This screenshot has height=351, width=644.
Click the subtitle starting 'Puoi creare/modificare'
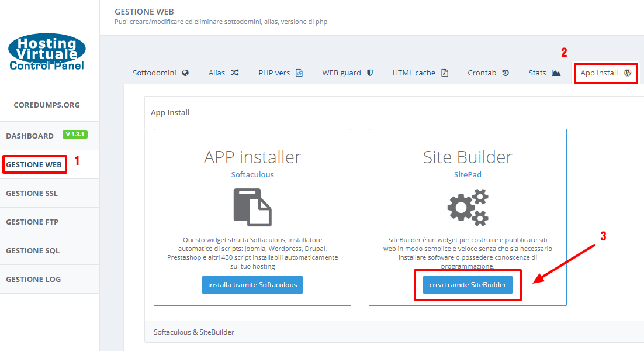pyautogui.click(x=221, y=22)
